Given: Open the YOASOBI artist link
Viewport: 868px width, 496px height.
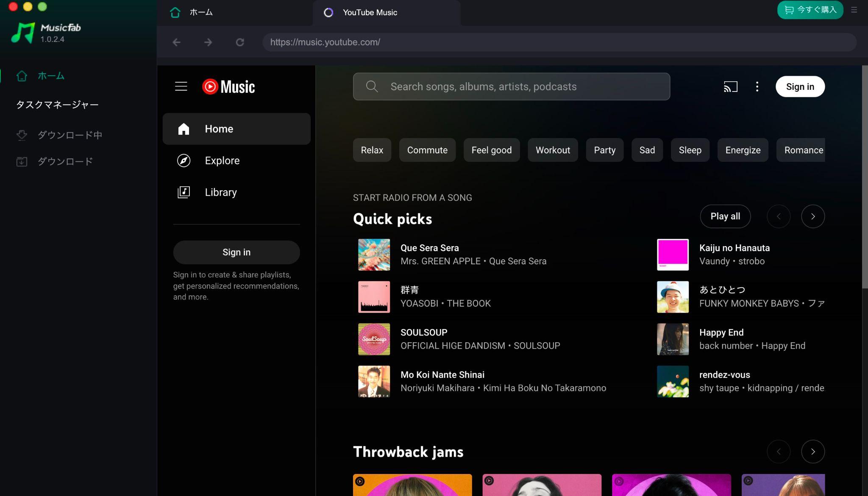Looking at the screenshot, I should (419, 304).
